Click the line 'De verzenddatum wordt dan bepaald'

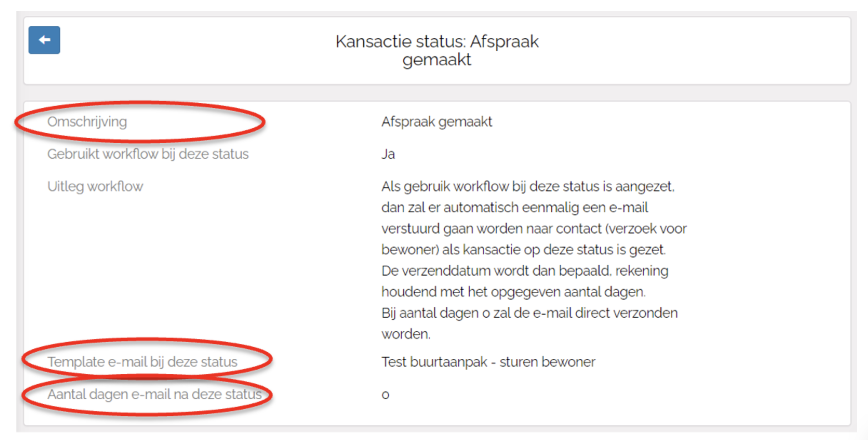click(524, 271)
